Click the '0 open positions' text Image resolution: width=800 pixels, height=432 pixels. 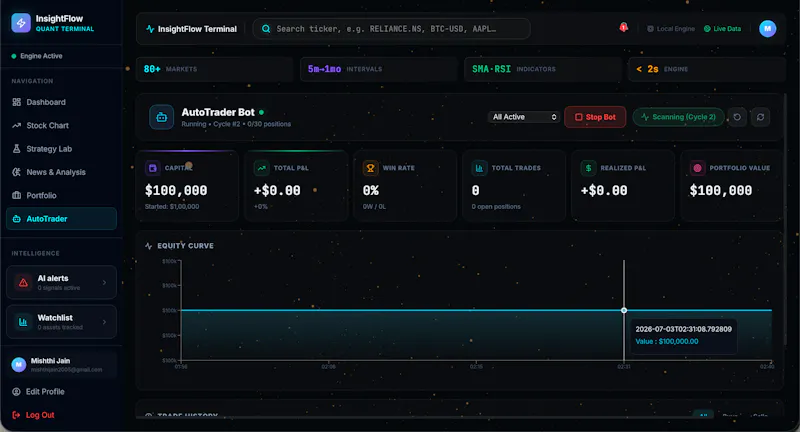(496, 207)
